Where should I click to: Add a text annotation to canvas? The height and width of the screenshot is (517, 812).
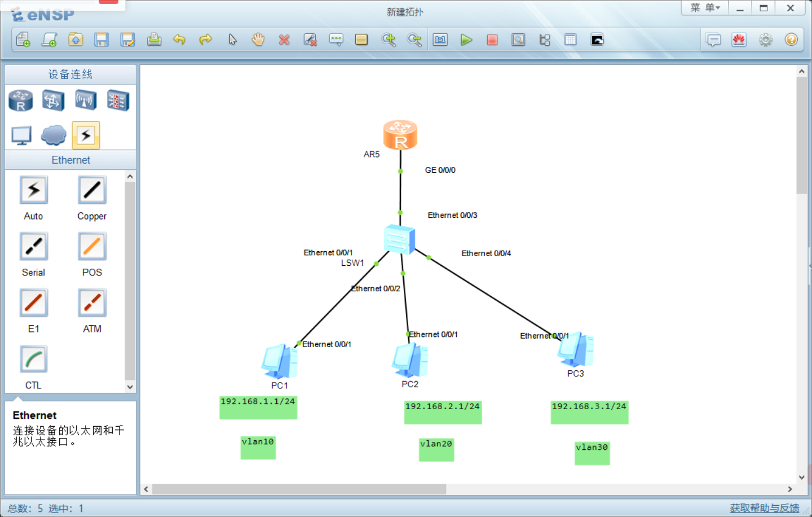pyautogui.click(x=336, y=40)
